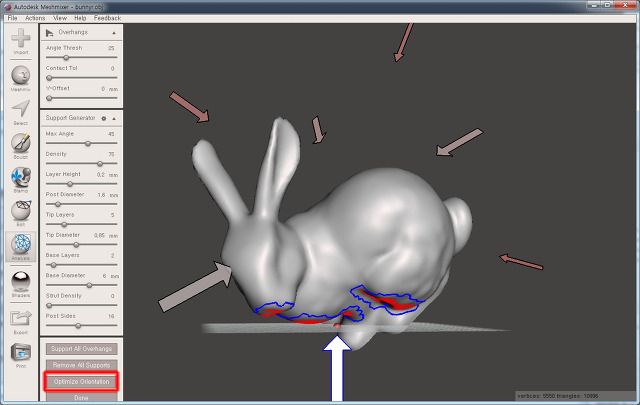Open the Meshmix parts library
This screenshot has height=405, width=640.
tap(21, 78)
